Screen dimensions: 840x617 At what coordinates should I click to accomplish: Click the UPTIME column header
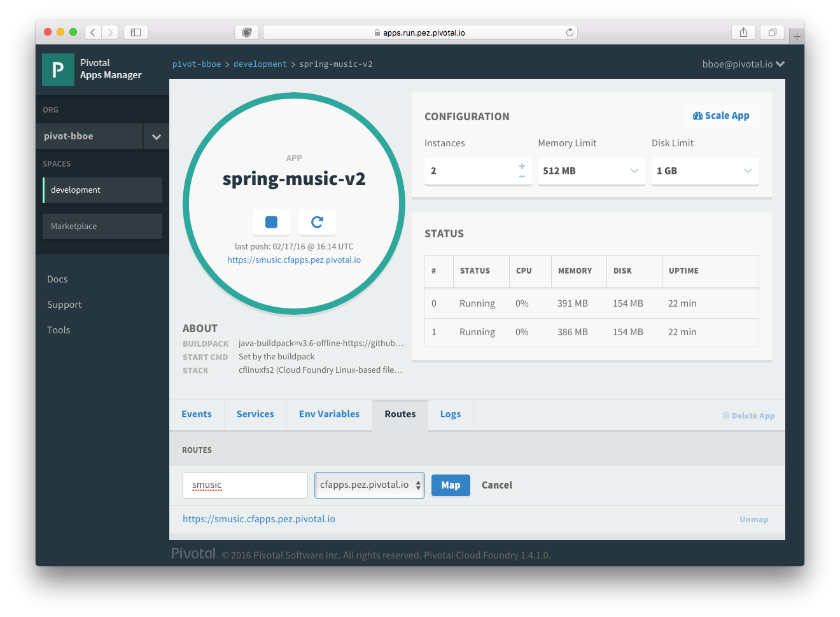click(x=683, y=271)
